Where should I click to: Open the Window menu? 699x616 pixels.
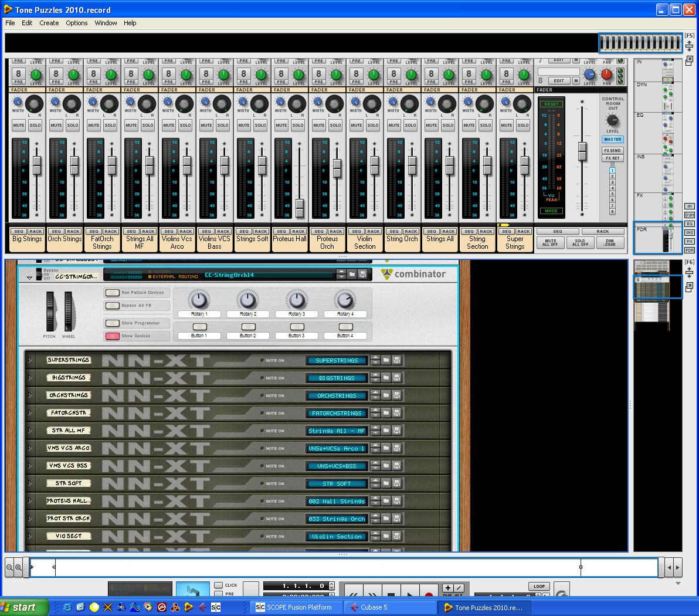(106, 23)
